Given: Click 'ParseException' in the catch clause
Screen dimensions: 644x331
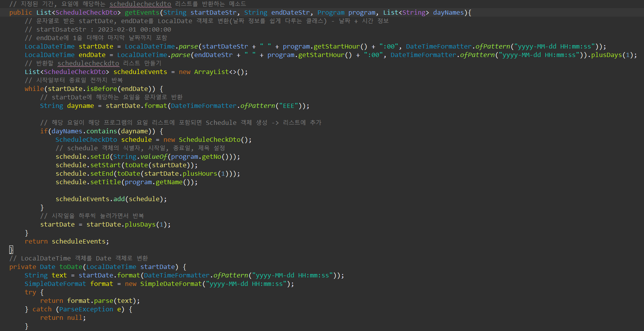Looking at the screenshot, I should tap(86, 309).
